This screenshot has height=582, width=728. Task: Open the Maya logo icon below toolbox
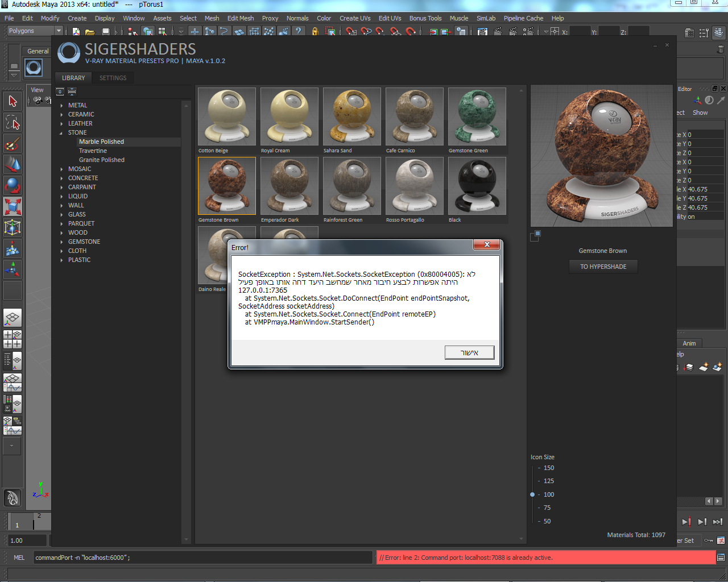coord(13,498)
